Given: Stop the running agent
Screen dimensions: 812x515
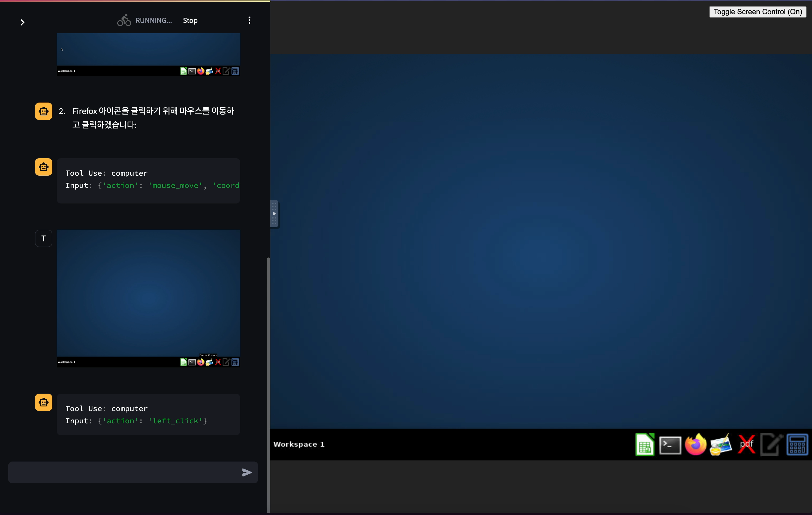Looking at the screenshot, I should [x=190, y=20].
